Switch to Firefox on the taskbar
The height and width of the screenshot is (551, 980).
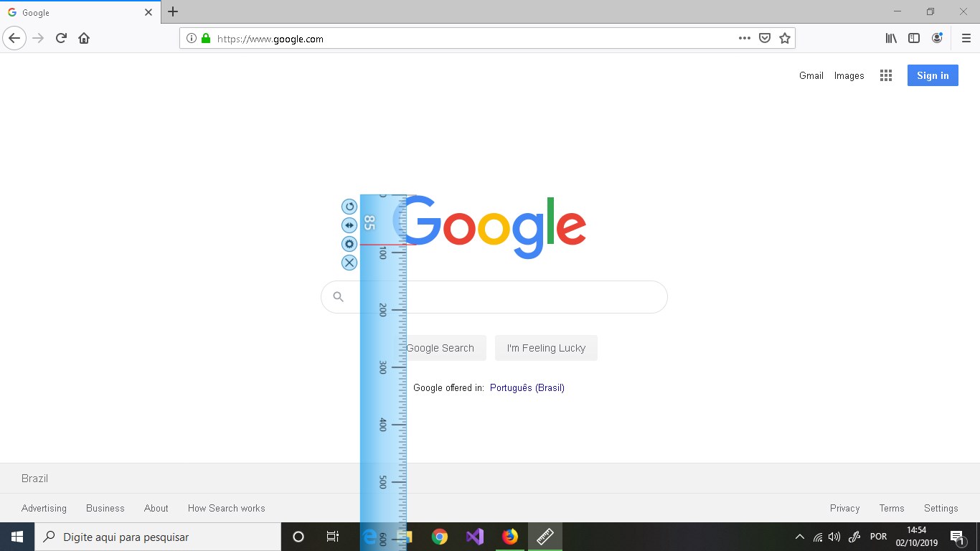[x=510, y=537]
